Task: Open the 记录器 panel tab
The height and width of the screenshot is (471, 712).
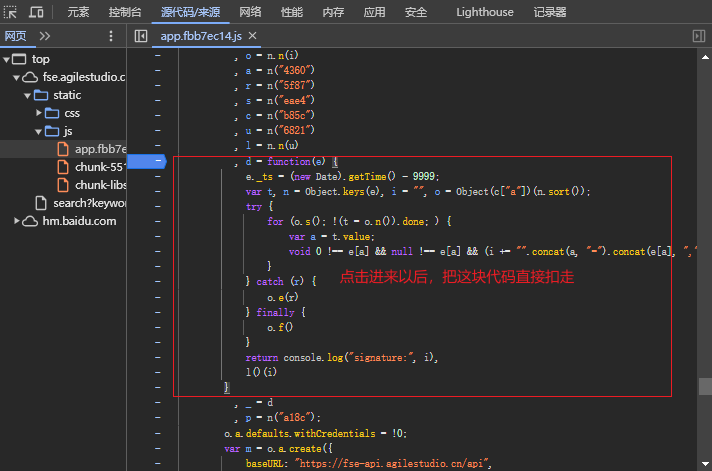Action: (549, 12)
